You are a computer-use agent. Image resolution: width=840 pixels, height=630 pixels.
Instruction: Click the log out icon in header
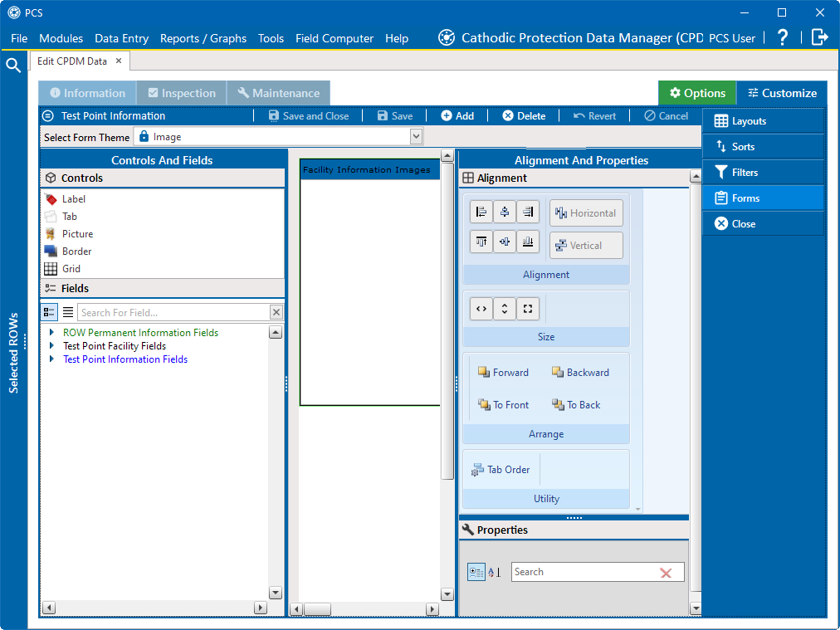[819, 37]
